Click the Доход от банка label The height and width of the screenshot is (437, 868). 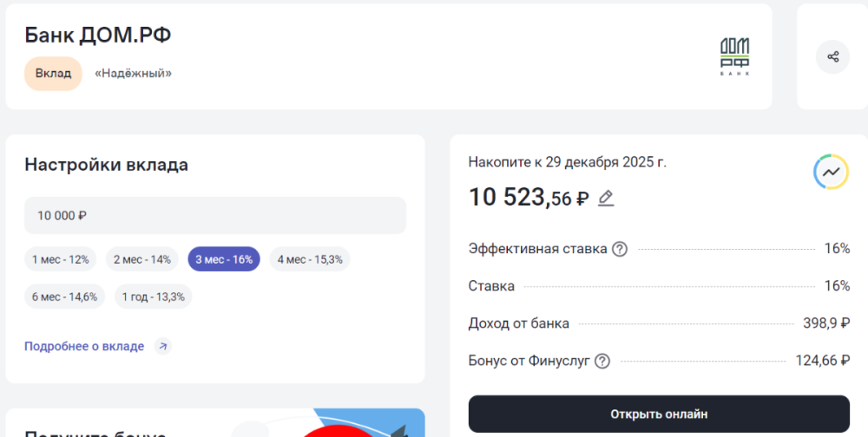(519, 323)
